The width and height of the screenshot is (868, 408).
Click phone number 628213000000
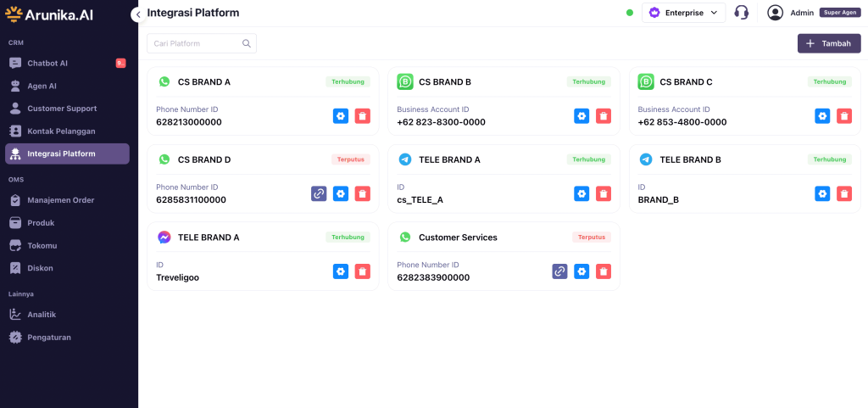coord(189,122)
